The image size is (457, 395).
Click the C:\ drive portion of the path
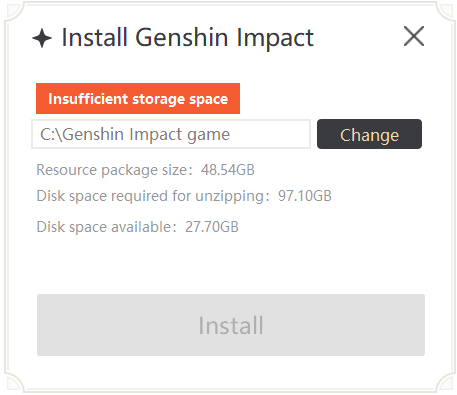click(x=51, y=134)
